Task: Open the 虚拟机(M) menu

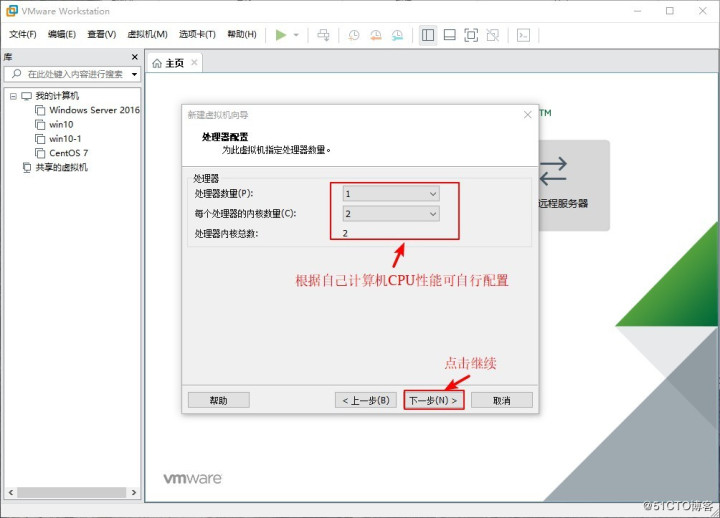Action: click(147, 34)
